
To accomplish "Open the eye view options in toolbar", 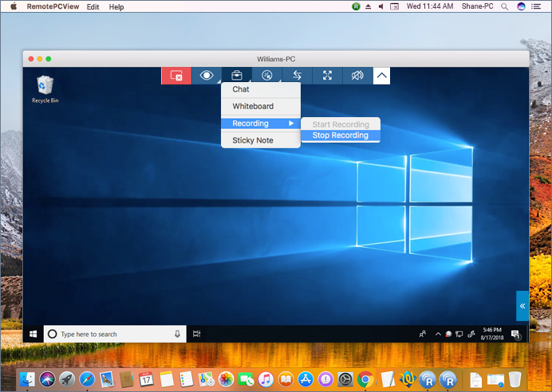I will click(x=207, y=76).
